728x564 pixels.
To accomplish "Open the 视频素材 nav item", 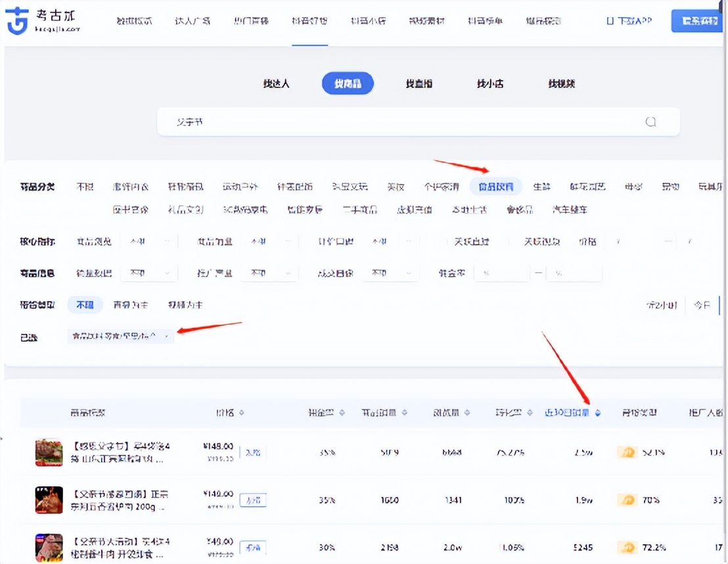I will (426, 21).
